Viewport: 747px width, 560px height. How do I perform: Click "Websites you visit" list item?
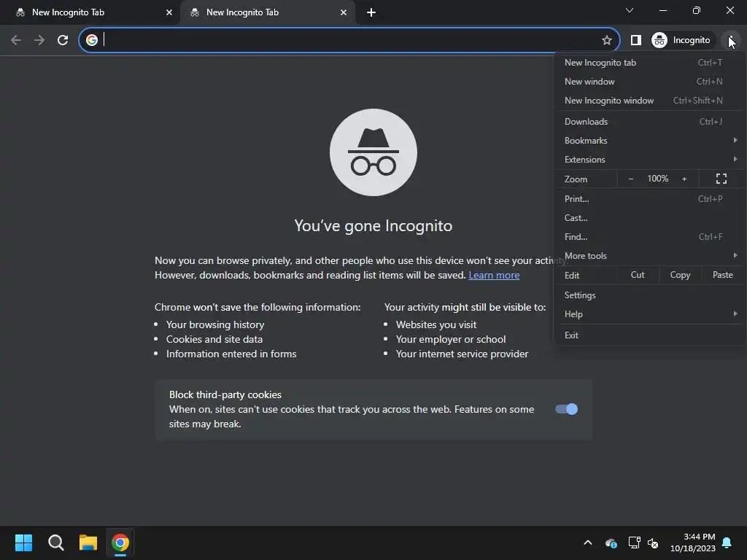coord(436,324)
